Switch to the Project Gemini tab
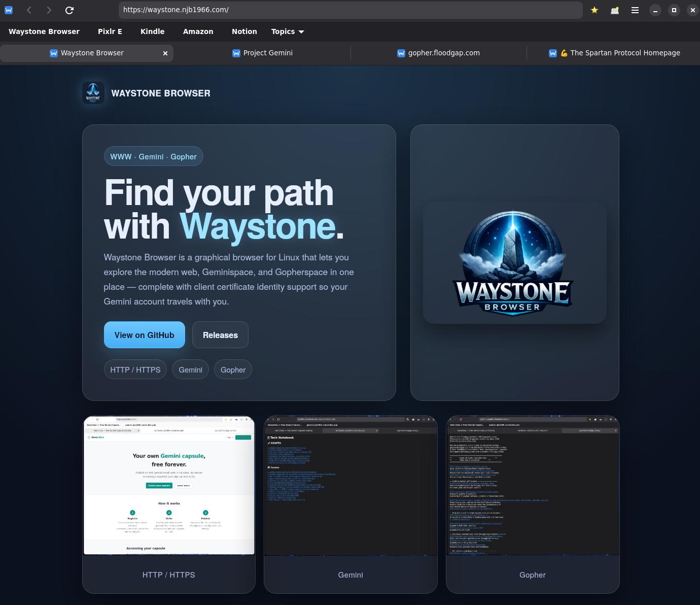Image resolution: width=700 pixels, height=605 pixels. [x=262, y=53]
